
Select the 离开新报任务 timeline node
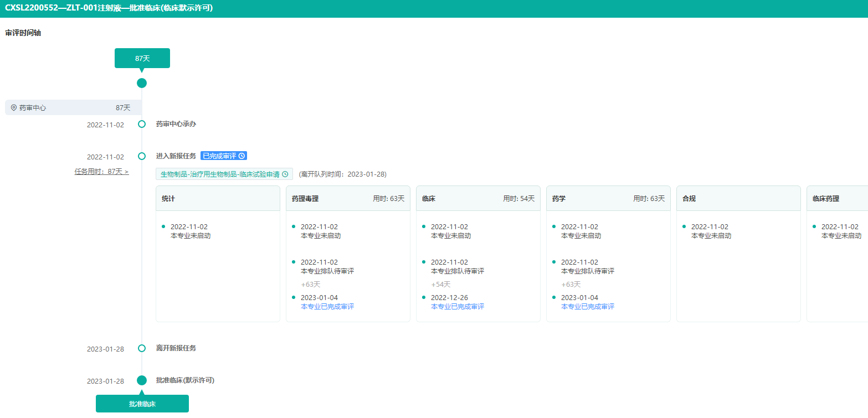[x=142, y=348]
